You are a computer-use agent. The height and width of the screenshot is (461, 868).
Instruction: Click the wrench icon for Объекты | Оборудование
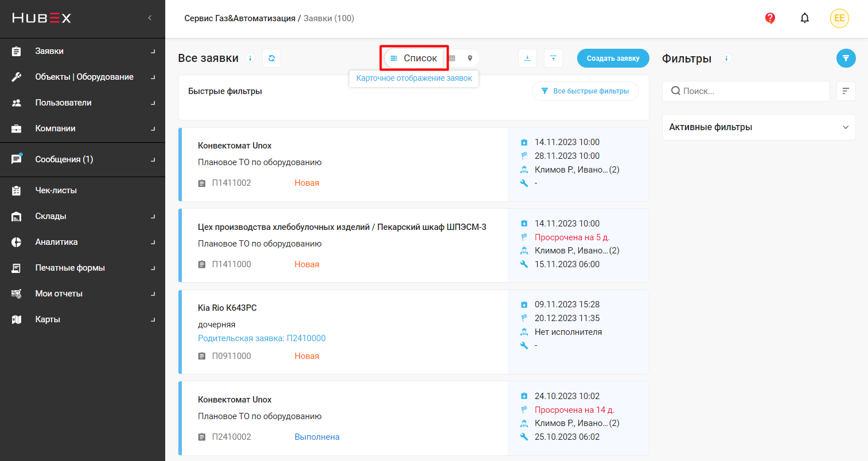tap(17, 77)
